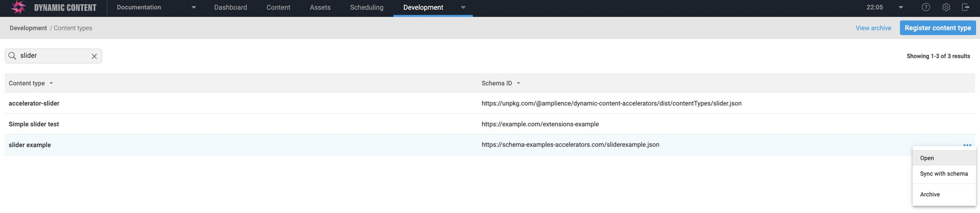980x213 pixels.
Task: Open the settings gear icon
Action: tap(946, 7)
